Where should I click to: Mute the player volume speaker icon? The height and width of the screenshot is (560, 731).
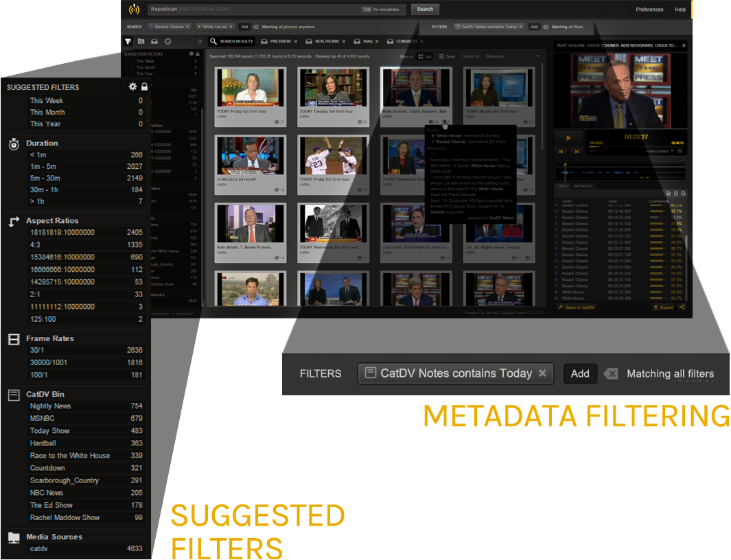593,151
